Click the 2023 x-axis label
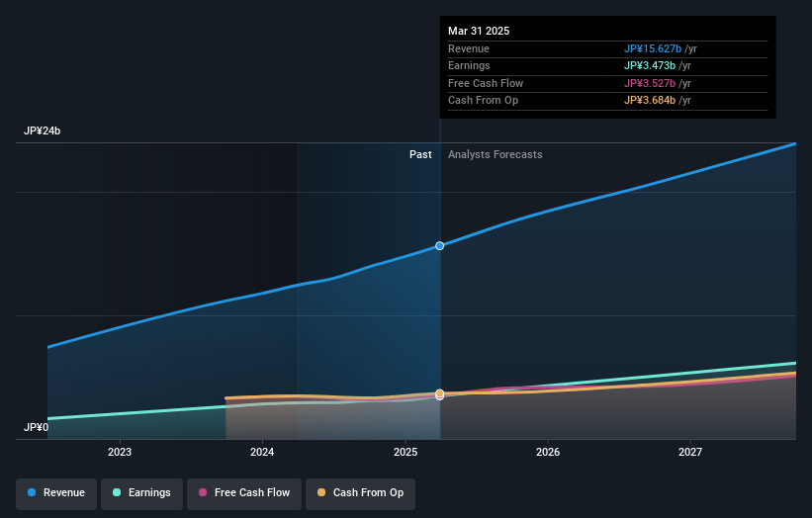 120,453
